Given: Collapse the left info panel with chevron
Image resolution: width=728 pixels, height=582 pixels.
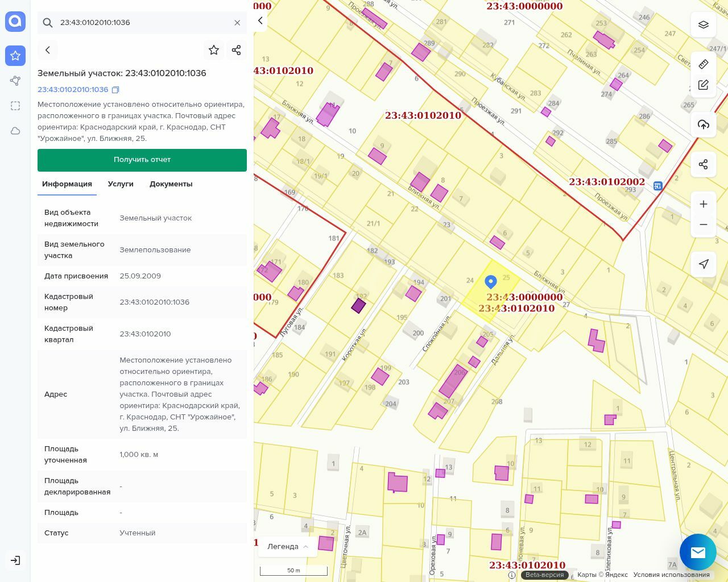Looking at the screenshot, I should point(260,21).
